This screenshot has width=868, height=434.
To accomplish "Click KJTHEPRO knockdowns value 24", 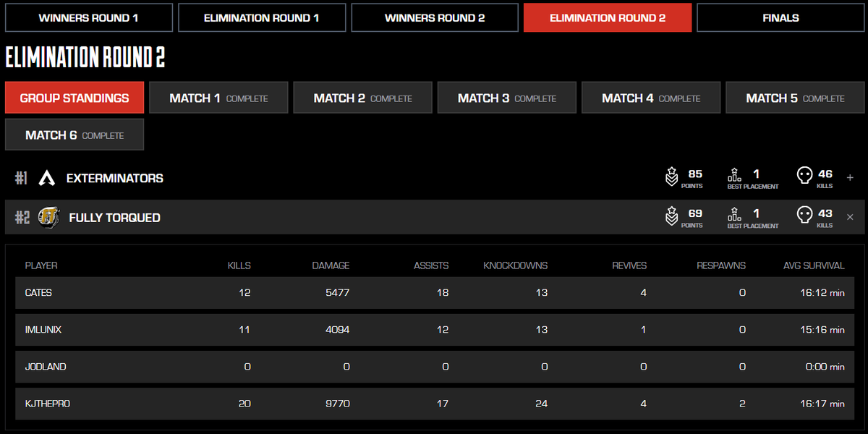I will coord(541,404).
